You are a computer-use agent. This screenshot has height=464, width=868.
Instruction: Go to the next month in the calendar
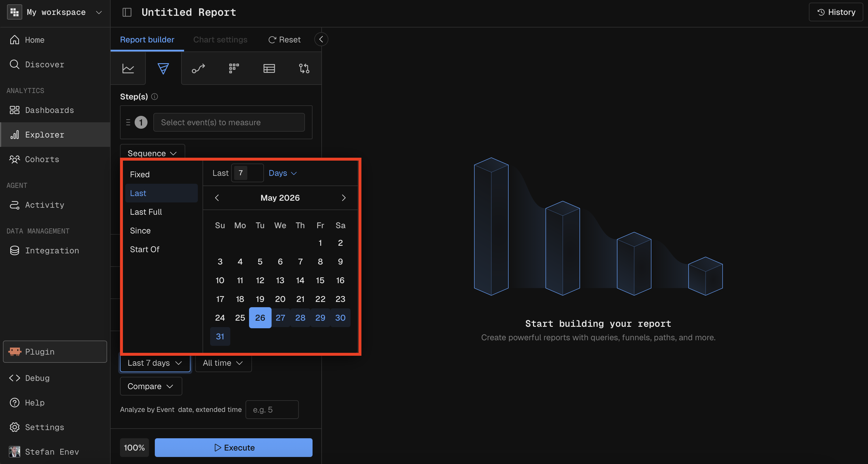pos(344,198)
